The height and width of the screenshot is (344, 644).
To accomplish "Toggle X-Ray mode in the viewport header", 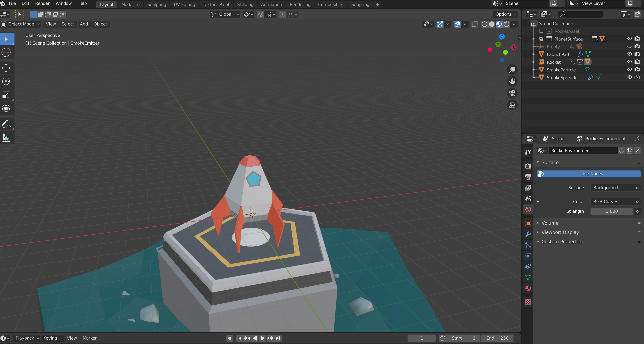I will point(474,24).
